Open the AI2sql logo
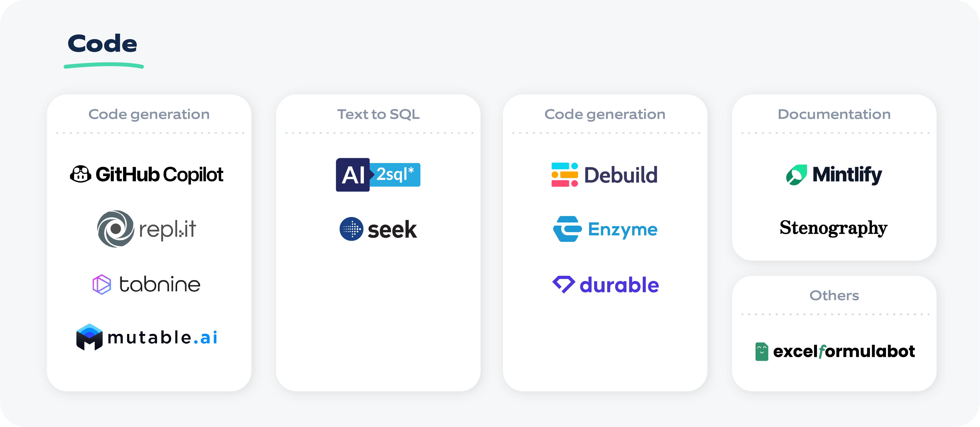This screenshot has height=427, width=980. 378,175
